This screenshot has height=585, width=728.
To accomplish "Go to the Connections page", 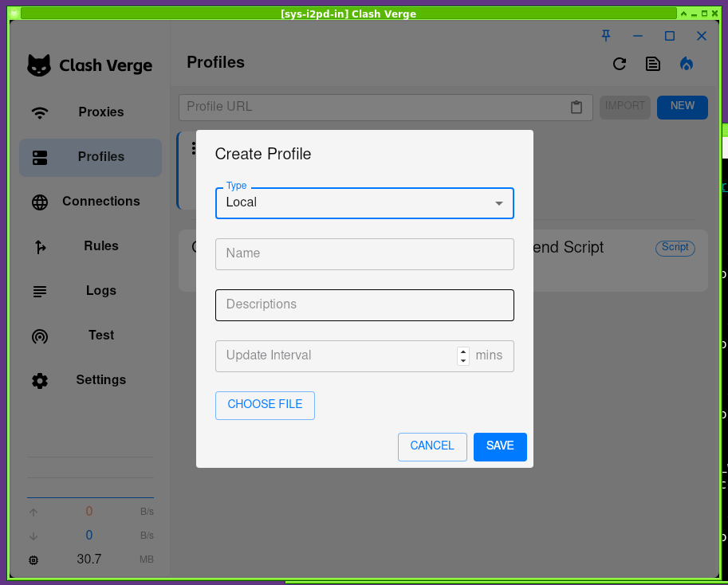I will point(91,202).
